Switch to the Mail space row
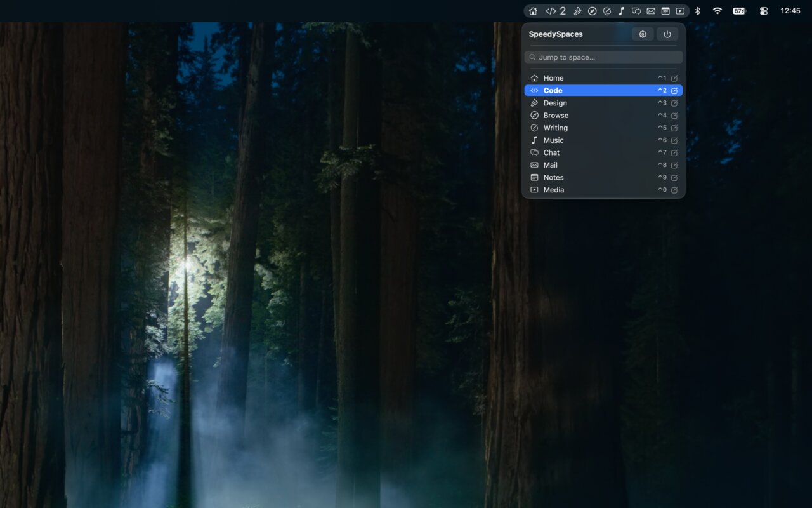The image size is (812, 508). (x=604, y=165)
